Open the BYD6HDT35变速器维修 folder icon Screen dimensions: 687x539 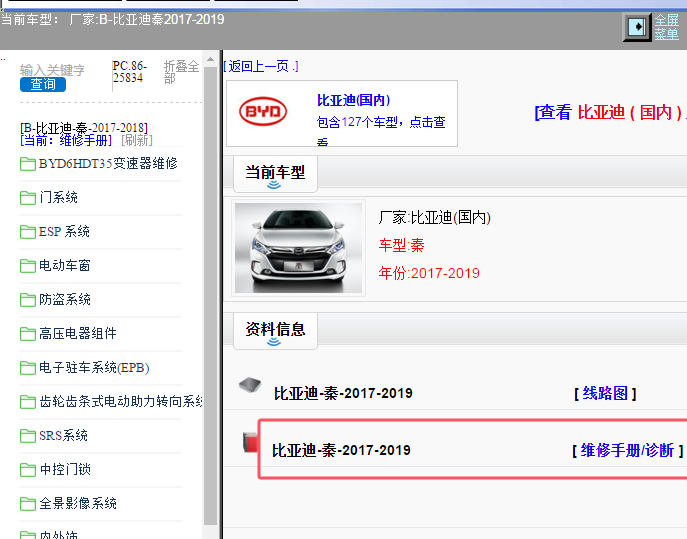tap(28, 164)
